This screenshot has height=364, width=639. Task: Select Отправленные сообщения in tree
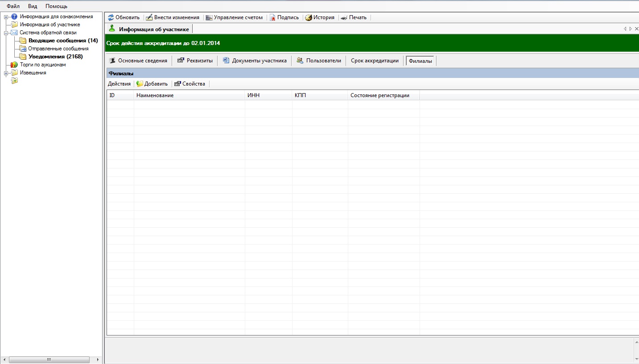(x=58, y=49)
